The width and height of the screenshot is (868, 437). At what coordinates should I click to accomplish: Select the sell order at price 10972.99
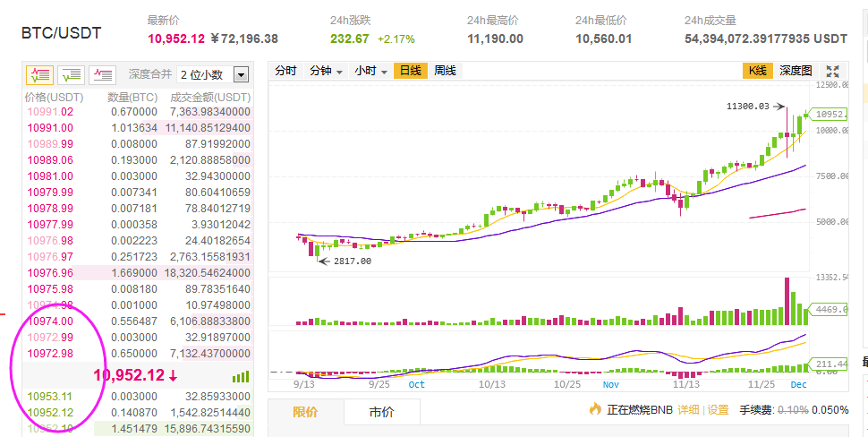(137, 337)
